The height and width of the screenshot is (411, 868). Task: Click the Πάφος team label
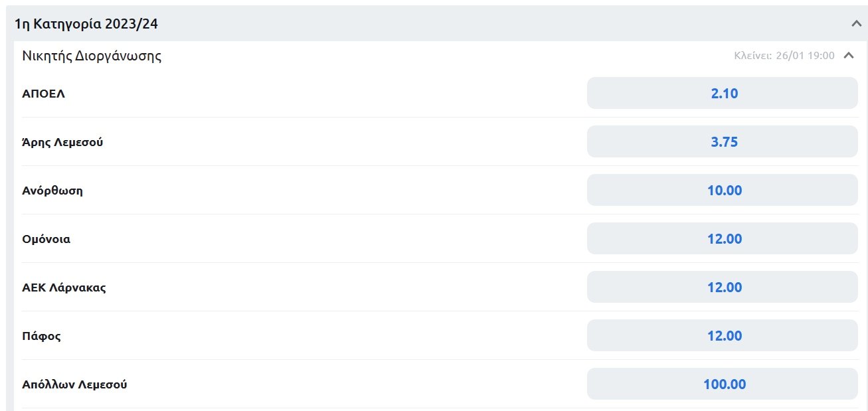coord(41,336)
